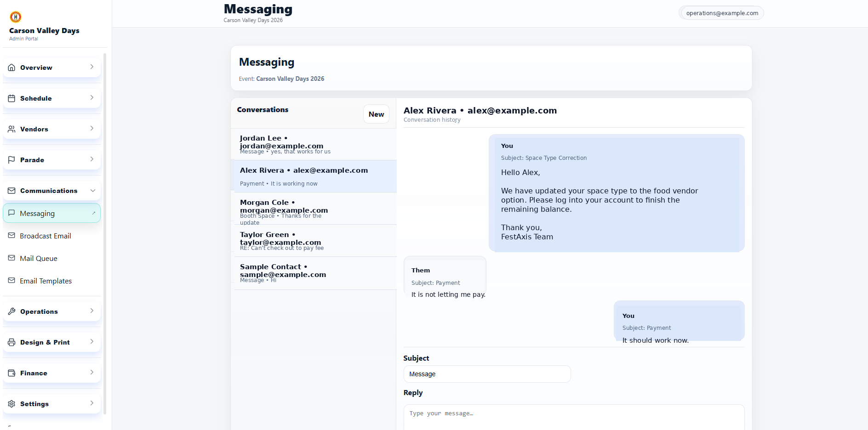Open the Finance menu label
The width and height of the screenshot is (868, 430).
(x=34, y=373)
